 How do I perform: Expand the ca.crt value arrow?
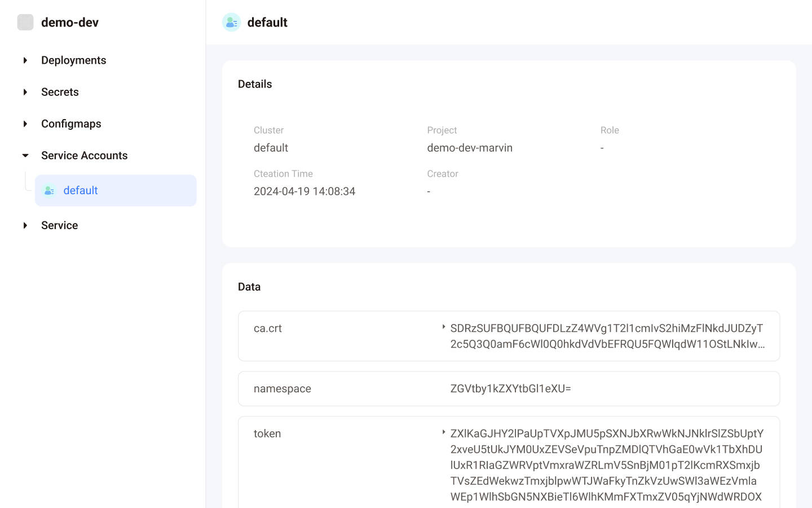tap(444, 327)
